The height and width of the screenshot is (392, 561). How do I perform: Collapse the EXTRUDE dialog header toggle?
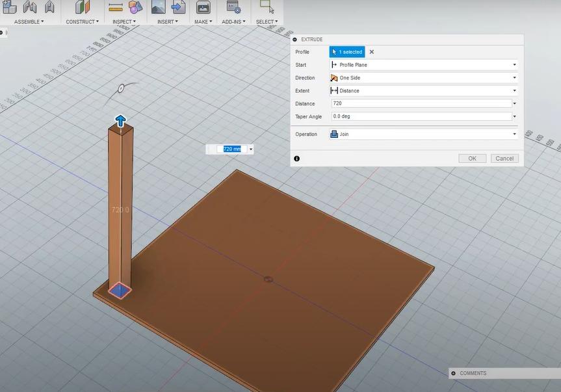pyautogui.click(x=295, y=40)
